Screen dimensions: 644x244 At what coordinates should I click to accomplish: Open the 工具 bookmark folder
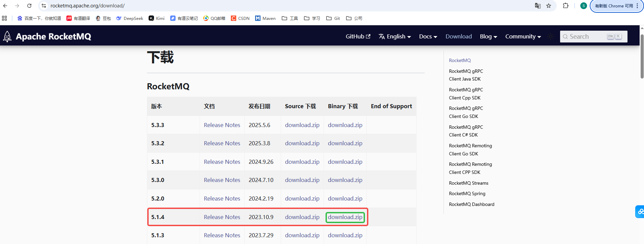click(290, 18)
